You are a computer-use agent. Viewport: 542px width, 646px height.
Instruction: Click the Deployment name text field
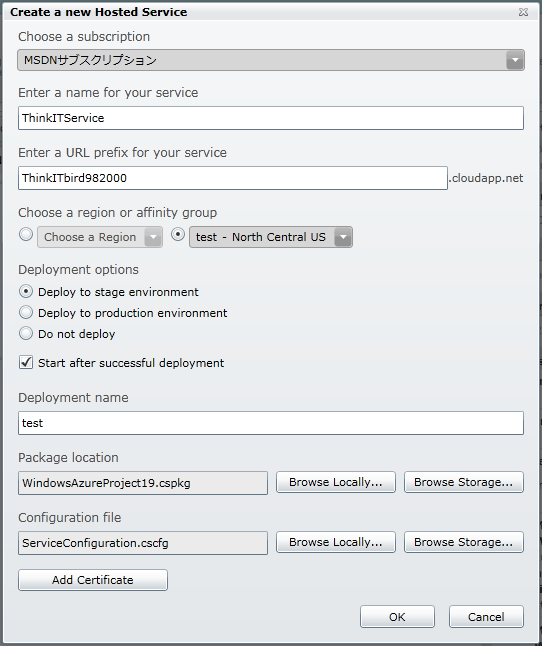click(271, 423)
